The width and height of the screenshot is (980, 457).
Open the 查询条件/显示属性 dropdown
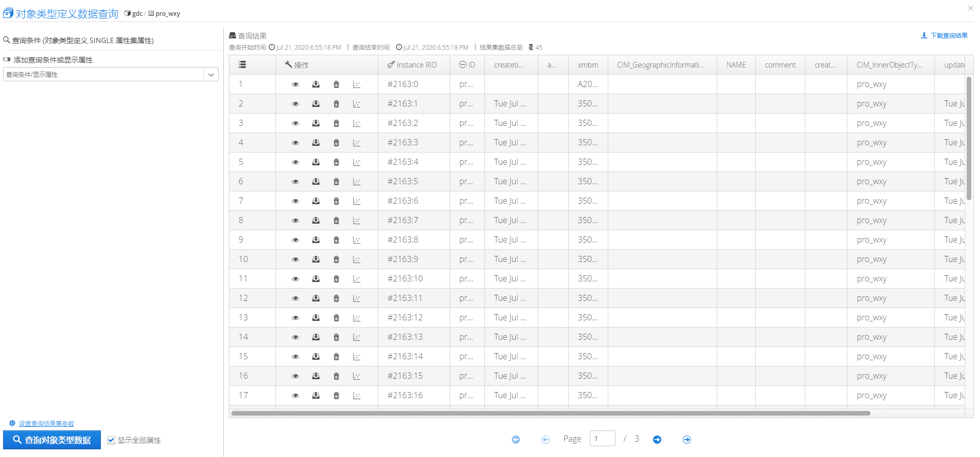tap(104, 75)
